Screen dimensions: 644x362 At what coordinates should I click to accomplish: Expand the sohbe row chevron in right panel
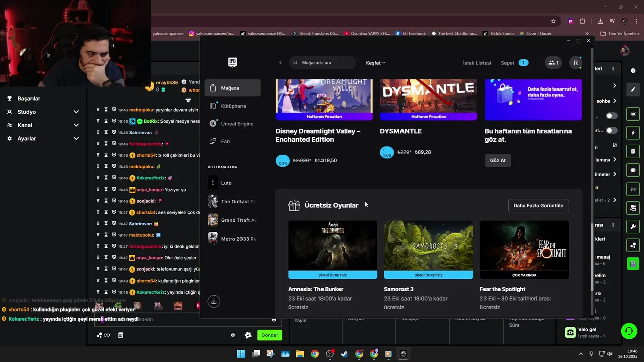point(615,101)
